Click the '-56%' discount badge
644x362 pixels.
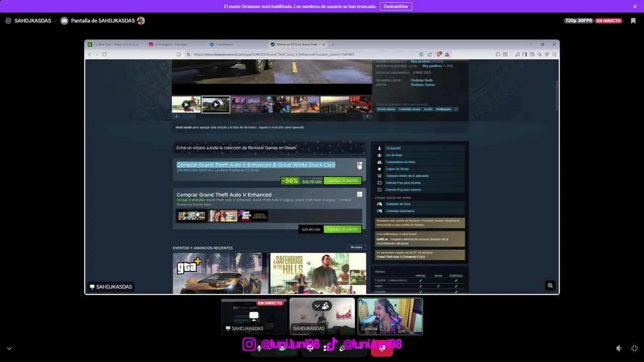coord(290,180)
